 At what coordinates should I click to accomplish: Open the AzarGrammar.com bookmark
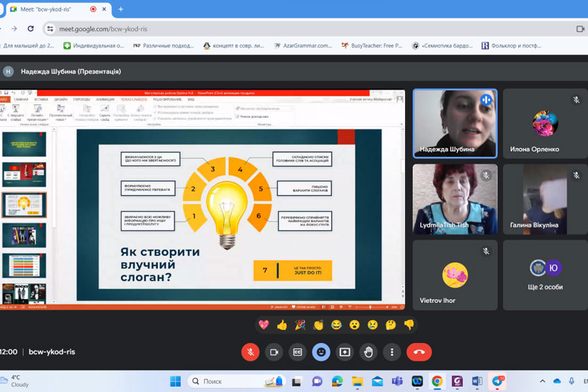coord(302,46)
